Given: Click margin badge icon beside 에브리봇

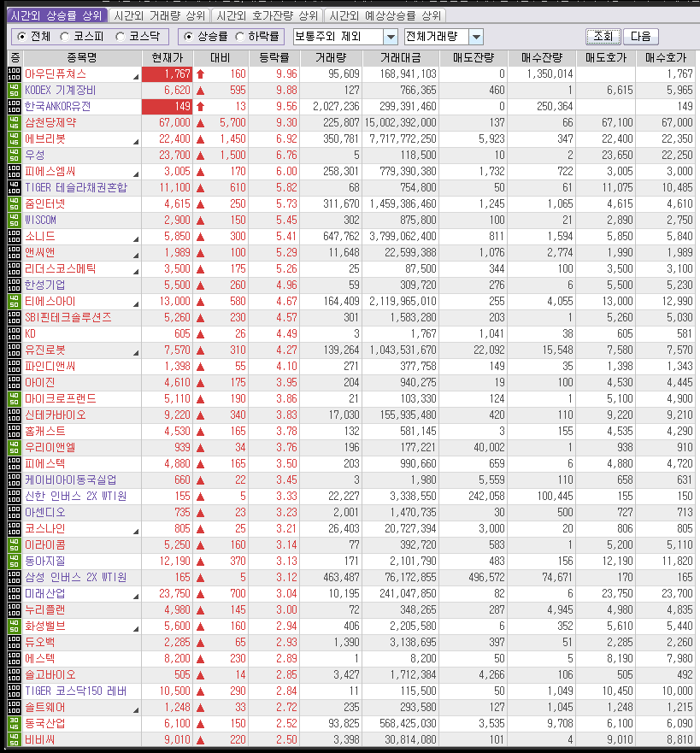Looking at the screenshot, I should click(x=14, y=138).
